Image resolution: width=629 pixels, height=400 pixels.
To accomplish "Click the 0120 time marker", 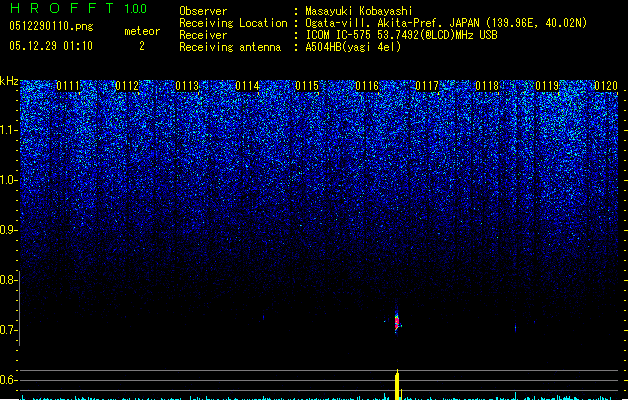I will 606,86.
